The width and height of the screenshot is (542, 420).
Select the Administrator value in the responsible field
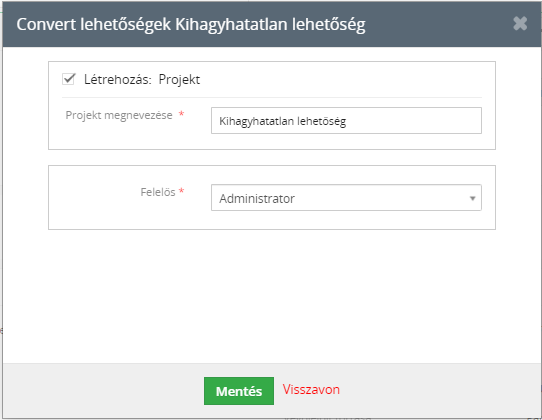[x=257, y=199]
